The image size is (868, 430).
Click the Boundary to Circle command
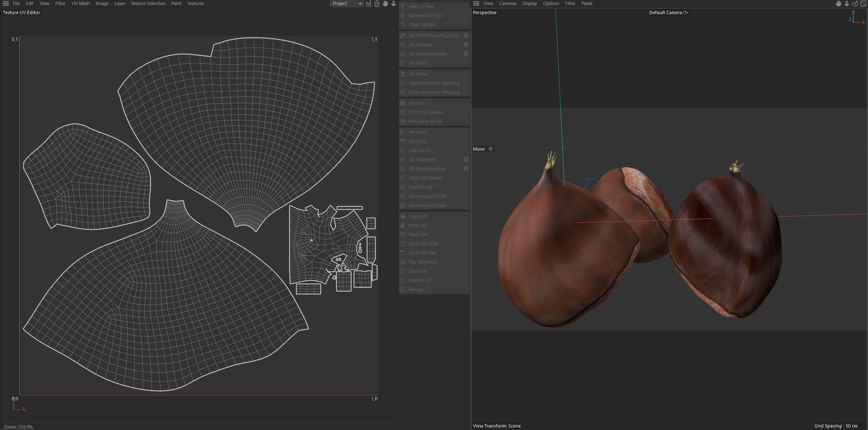[427, 196]
